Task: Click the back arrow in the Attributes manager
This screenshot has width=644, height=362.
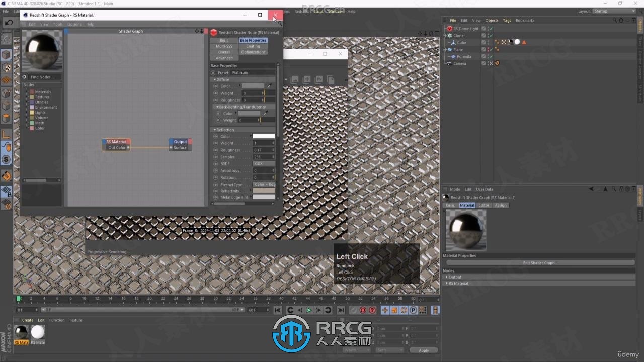Action: [591, 189]
